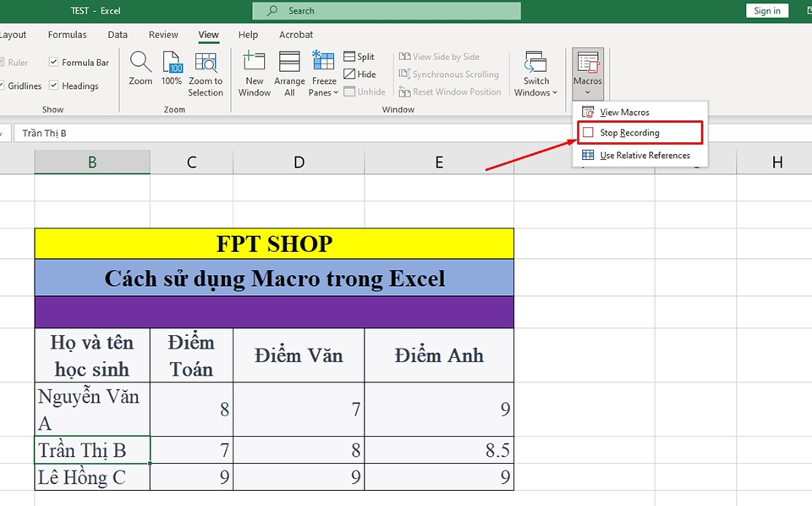Click the search magnifier icon in title bar

coord(272,11)
